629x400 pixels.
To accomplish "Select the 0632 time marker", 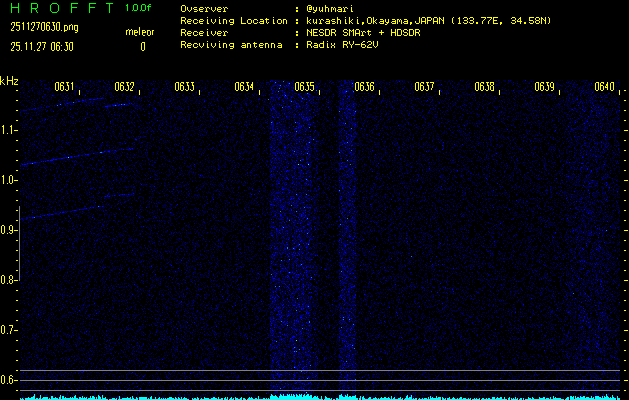I will pyautogui.click(x=124, y=87).
